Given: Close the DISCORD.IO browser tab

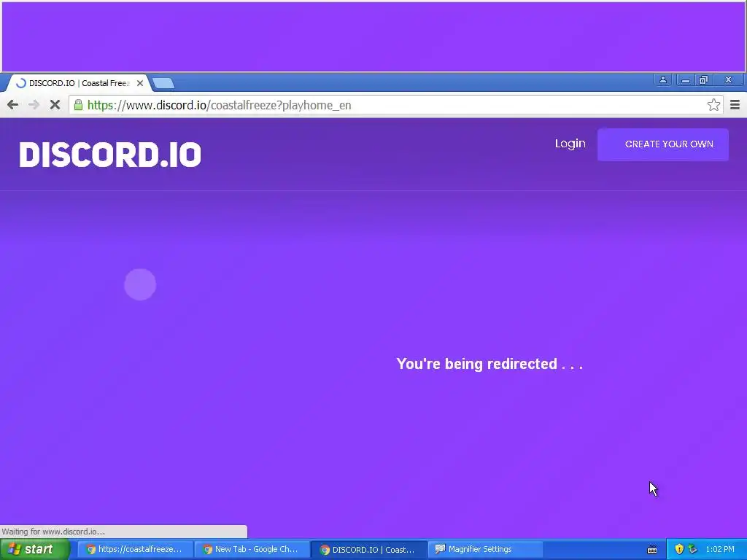Looking at the screenshot, I should 140,83.
